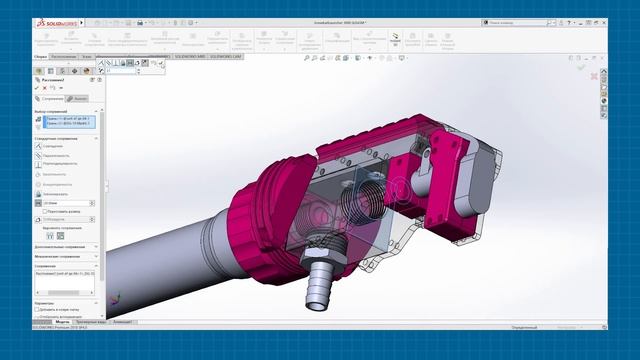The image size is (640, 360).
Task: Open Animation1 motion study tab
Action: coord(122,322)
